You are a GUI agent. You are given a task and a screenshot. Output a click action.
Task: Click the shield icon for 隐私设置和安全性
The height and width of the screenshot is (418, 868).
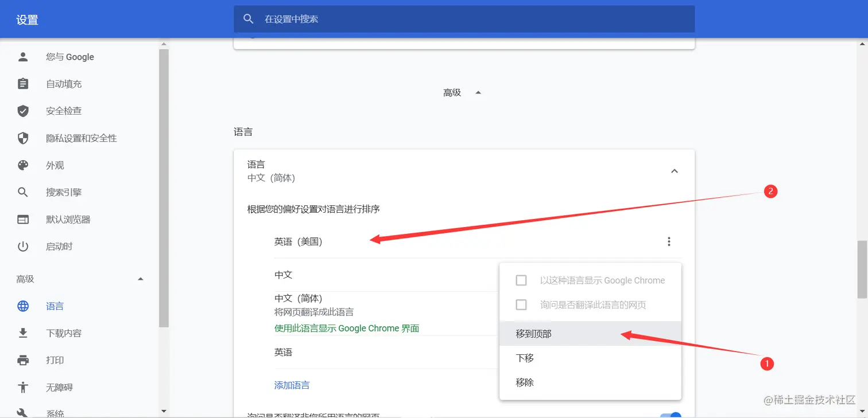[x=23, y=138]
